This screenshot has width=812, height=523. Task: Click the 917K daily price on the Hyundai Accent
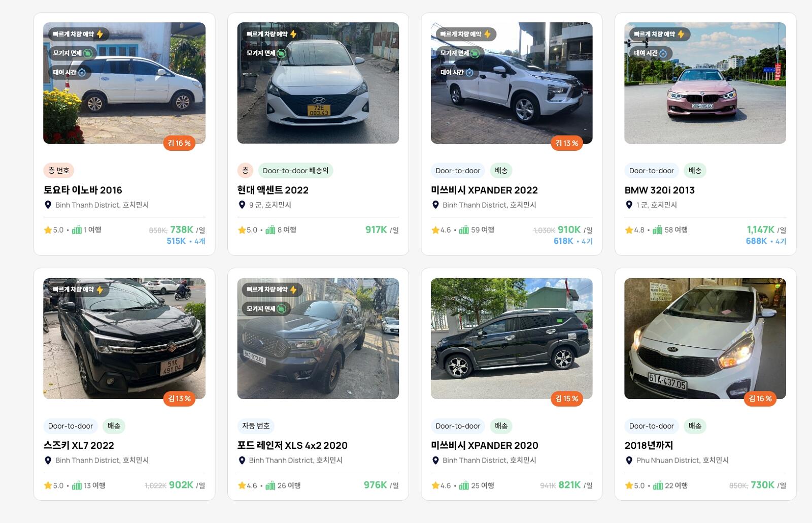[376, 230]
